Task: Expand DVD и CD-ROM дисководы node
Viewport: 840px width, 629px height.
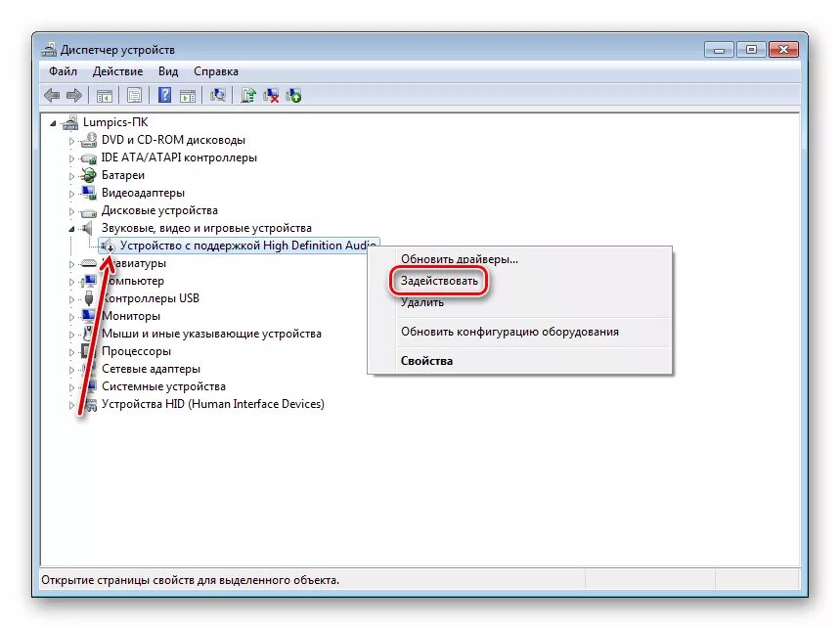Action: 71,141
